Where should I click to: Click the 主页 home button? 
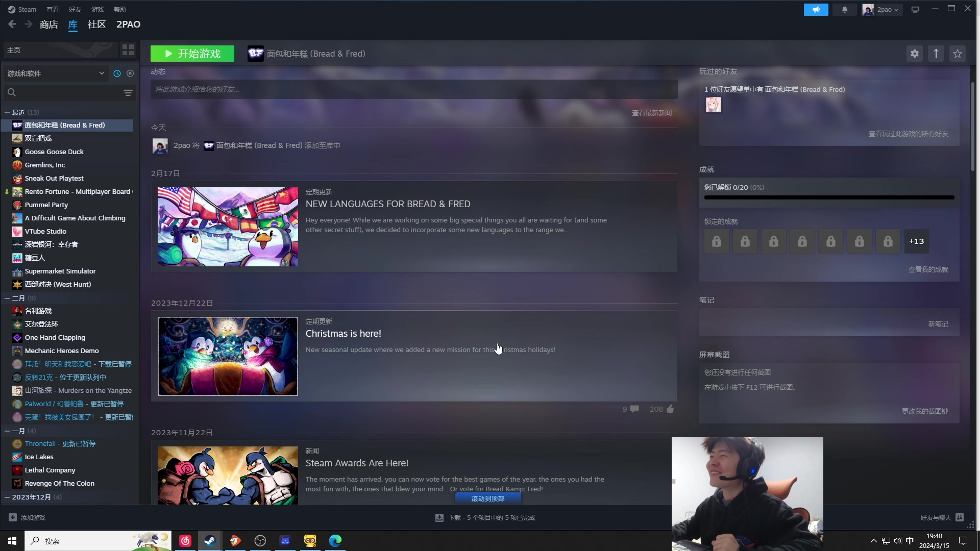pos(60,50)
